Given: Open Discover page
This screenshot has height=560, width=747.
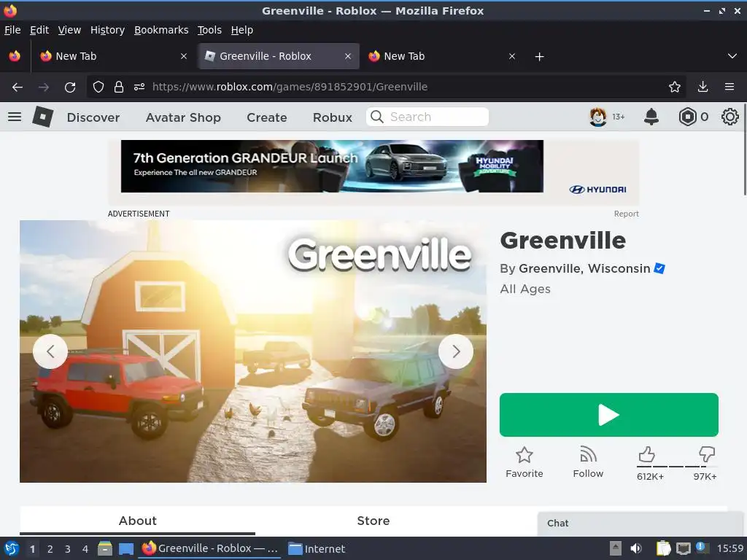Looking at the screenshot, I should click(x=93, y=117).
